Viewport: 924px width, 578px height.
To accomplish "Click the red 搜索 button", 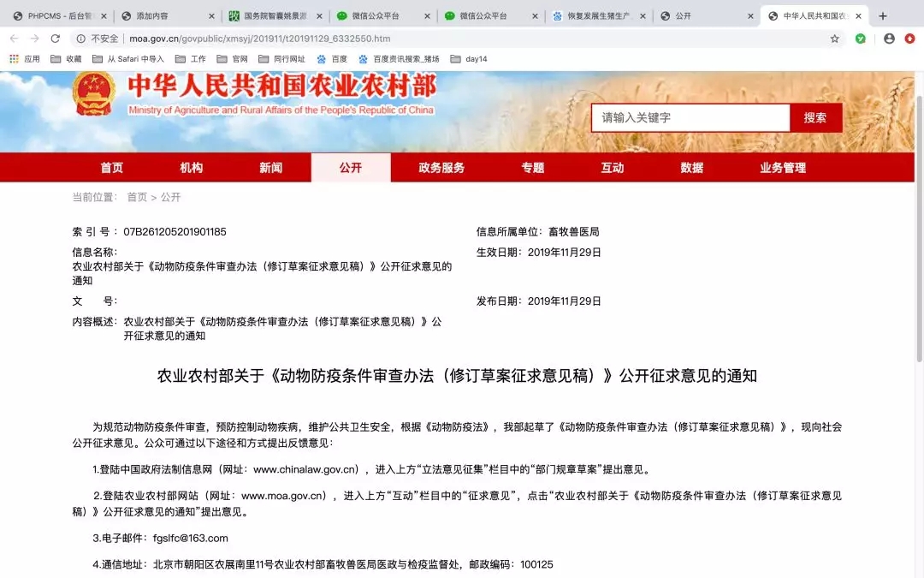I will point(815,118).
